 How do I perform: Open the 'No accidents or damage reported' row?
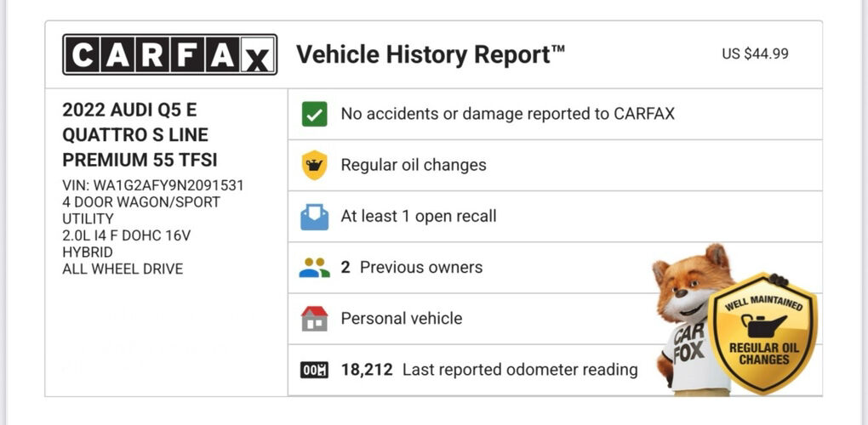(x=507, y=114)
